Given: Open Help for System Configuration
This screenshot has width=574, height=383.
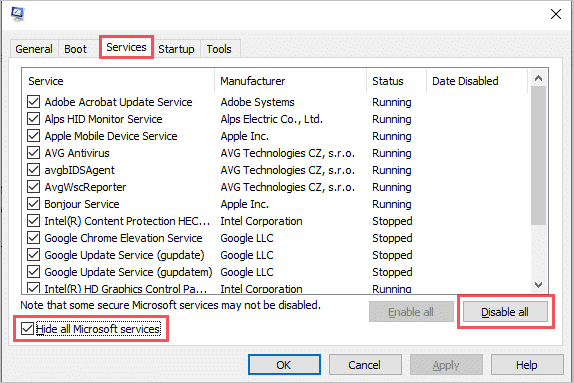Looking at the screenshot, I should (527, 365).
